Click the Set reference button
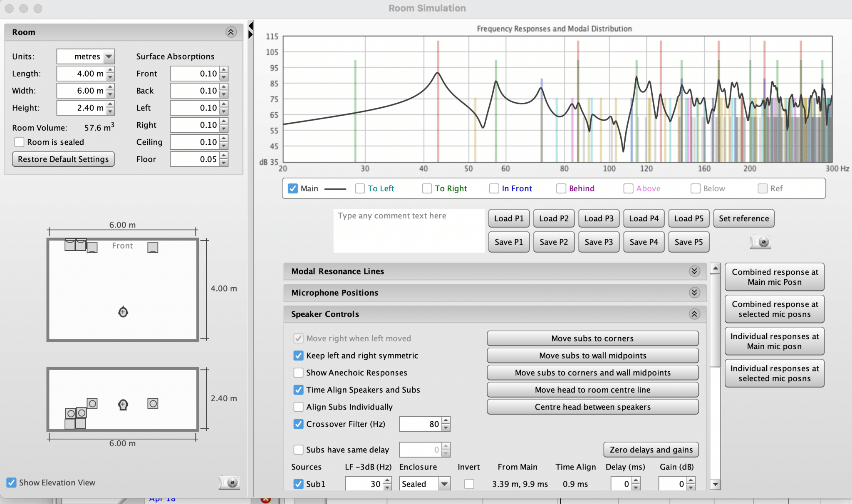The image size is (852, 504). point(744,218)
